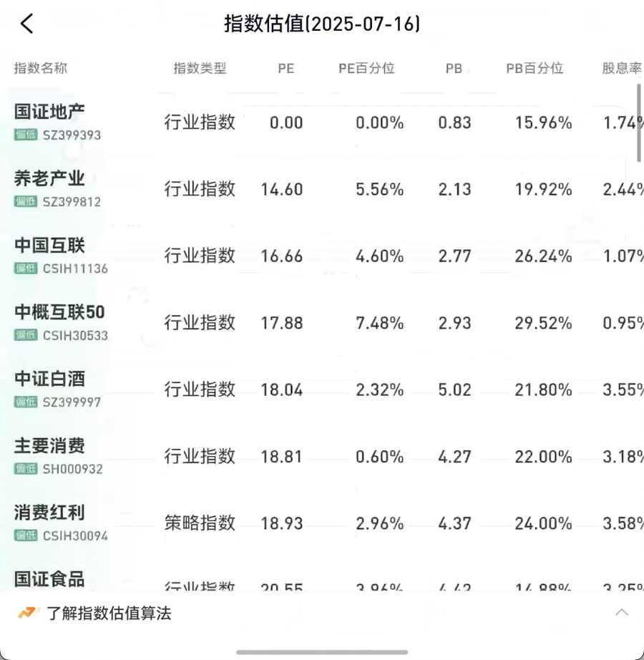Open the 国证食品 index row
The height and width of the screenshot is (660, 644).
pos(322,581)
